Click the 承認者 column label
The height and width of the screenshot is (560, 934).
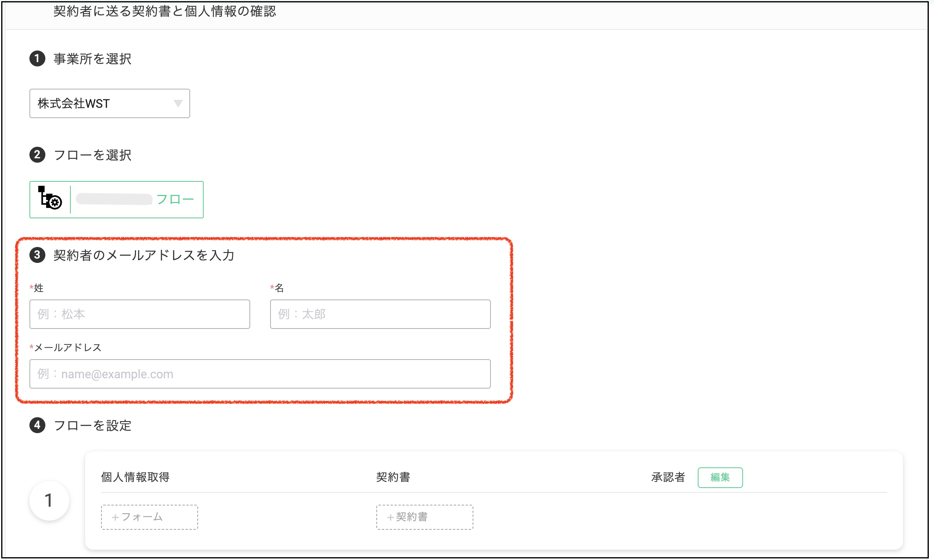[668, 477]
